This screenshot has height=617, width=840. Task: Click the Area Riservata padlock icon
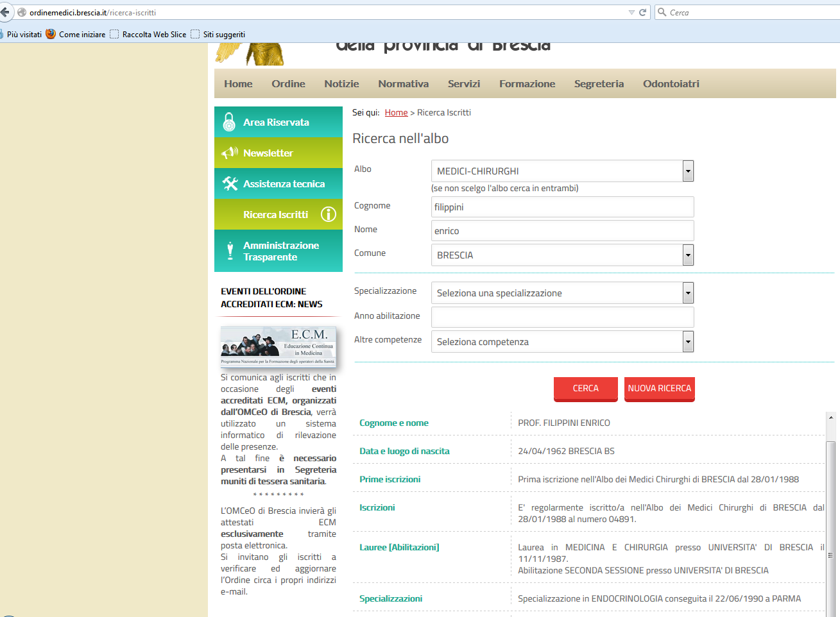[229, 122]
